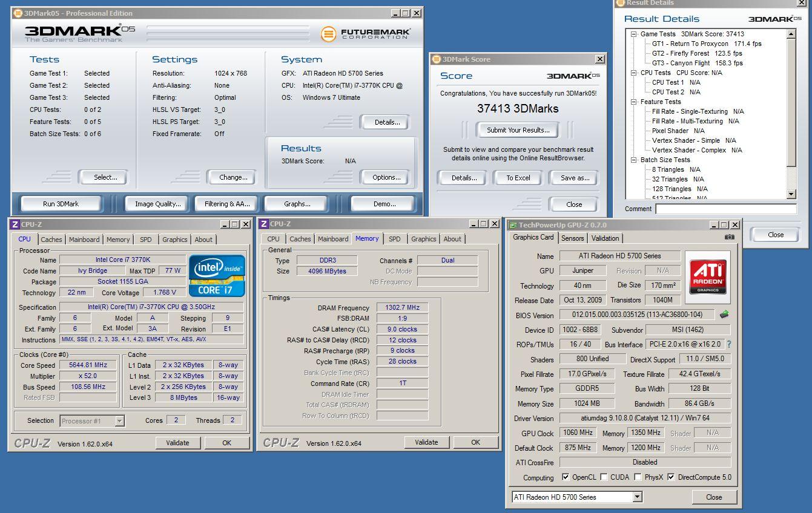Viewport: 812px width, 513px height.
Task: Switch to SPD tab in CPU-Z Memory window
Action: (395, 239)
